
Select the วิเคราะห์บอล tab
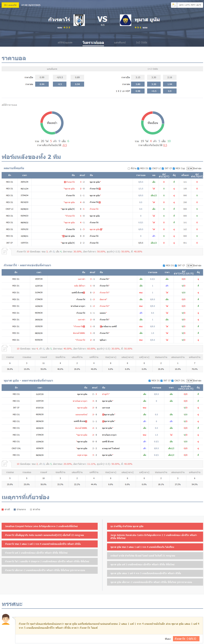click(93, 43)
